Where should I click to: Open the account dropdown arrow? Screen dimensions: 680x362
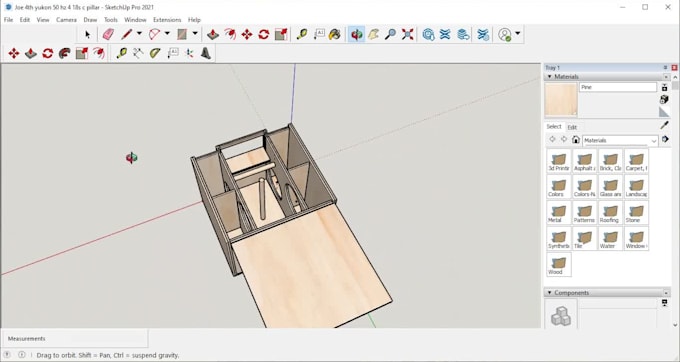pyautogui.click(x=517, y=33)
